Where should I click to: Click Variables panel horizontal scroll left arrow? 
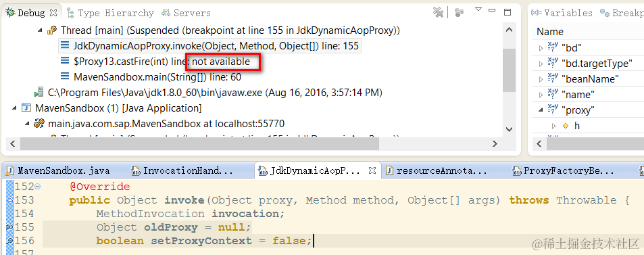539,143
